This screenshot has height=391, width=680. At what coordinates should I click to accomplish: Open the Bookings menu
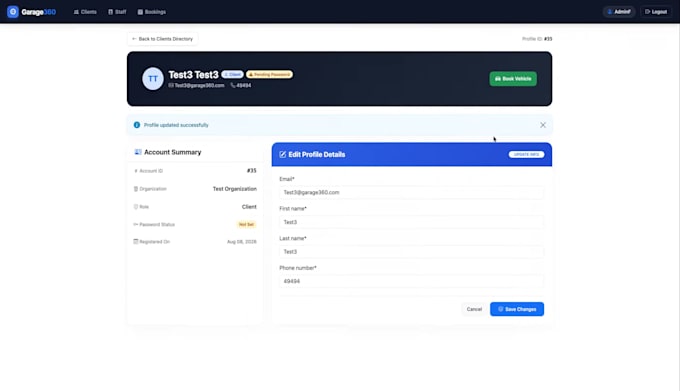pyautogui.click(x=152, y=12)
